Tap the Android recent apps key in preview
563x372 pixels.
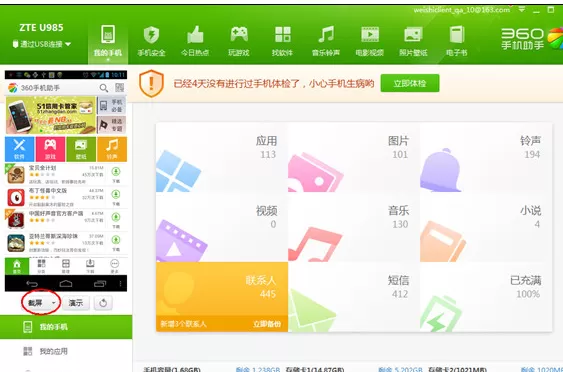pos(99,284)
